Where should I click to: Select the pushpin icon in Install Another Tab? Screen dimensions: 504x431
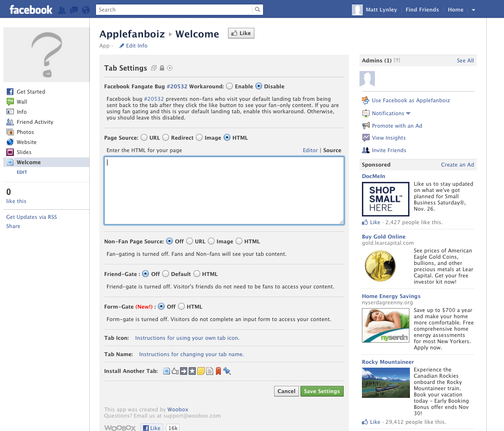[x=227, y=371]
